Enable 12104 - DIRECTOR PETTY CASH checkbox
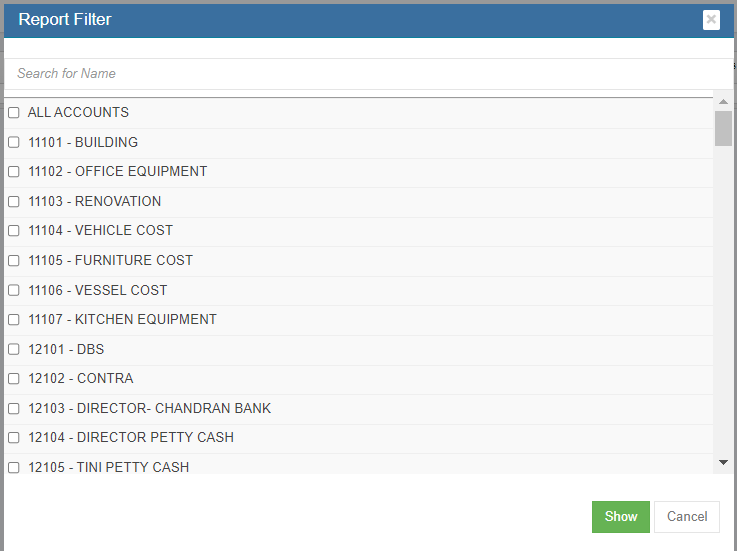737x551 pixels. (x=14, y=438)
